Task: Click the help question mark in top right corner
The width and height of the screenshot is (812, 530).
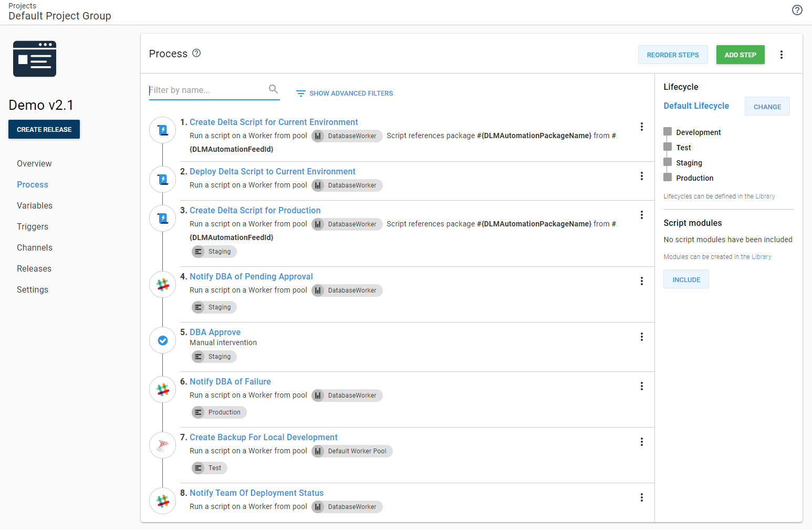Action: coord(797,10)
